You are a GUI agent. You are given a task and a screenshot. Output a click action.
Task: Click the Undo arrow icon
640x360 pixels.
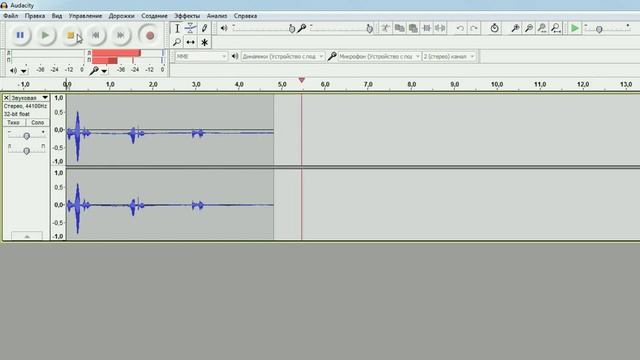click(460, 28)
